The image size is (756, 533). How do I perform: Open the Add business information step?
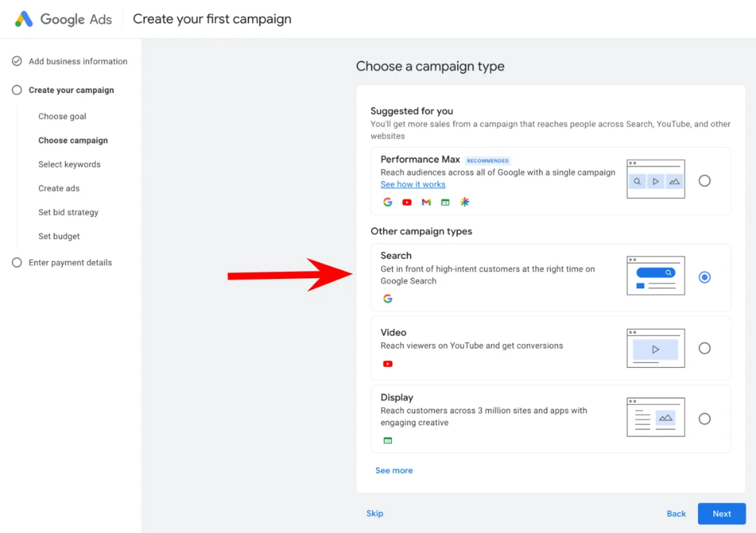[78, 61]
